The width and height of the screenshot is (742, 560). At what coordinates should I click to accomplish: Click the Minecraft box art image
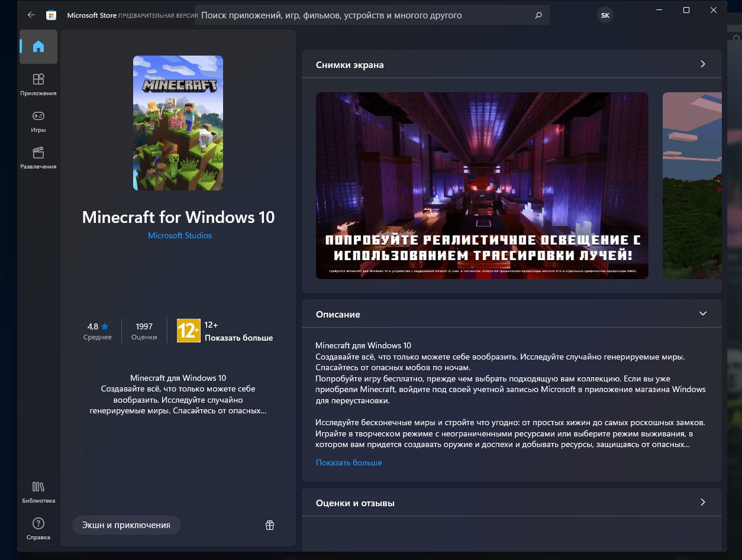tap(178, 123)
